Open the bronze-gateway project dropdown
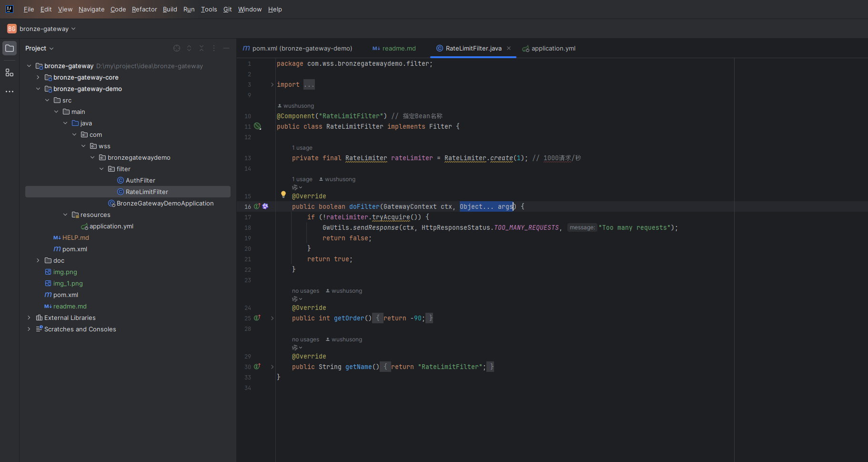This screenshot has width=868, height=462. click(47, 29)
